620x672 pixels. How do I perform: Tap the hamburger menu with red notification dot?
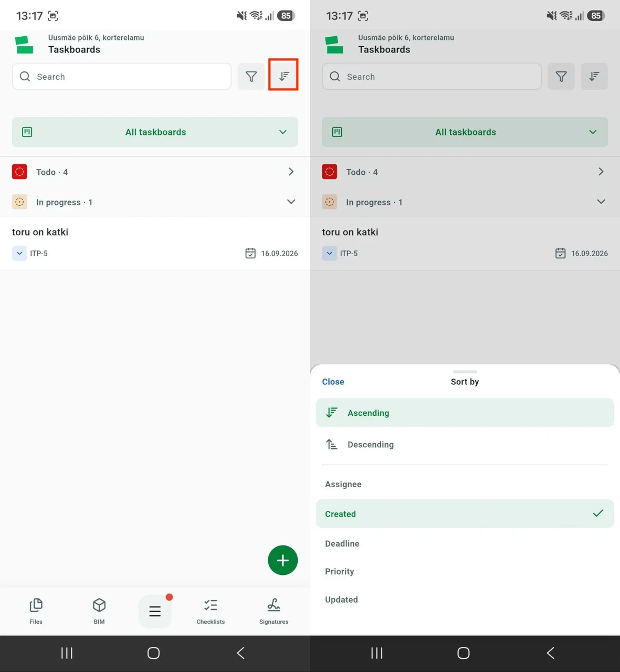coord(155,611)
